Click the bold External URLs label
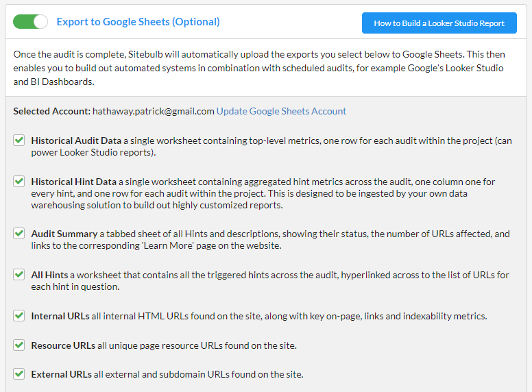Viewport: 532px width, 392px height. 61,374
